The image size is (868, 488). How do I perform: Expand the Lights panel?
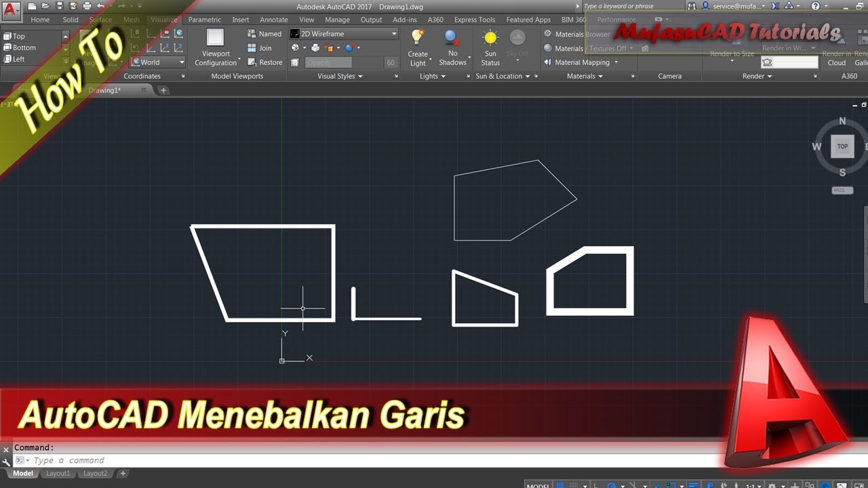(x=433, y=77)
